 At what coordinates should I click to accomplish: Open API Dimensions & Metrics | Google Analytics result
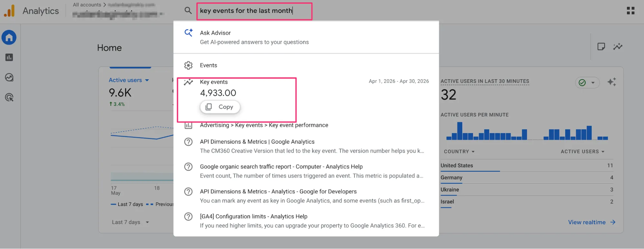pyautogui.click(x=306, y=146)
